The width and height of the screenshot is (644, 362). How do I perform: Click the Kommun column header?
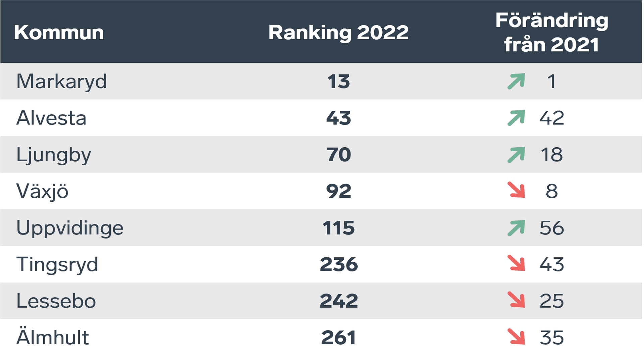59,33
